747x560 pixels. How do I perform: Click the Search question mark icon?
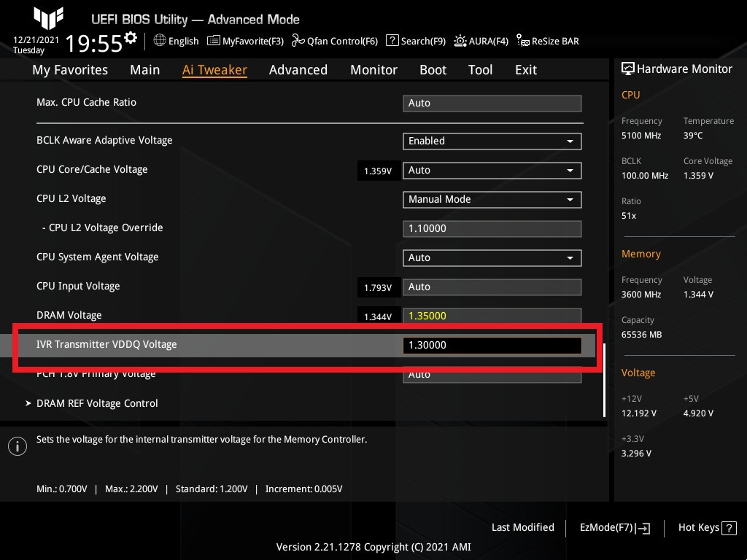392,41
